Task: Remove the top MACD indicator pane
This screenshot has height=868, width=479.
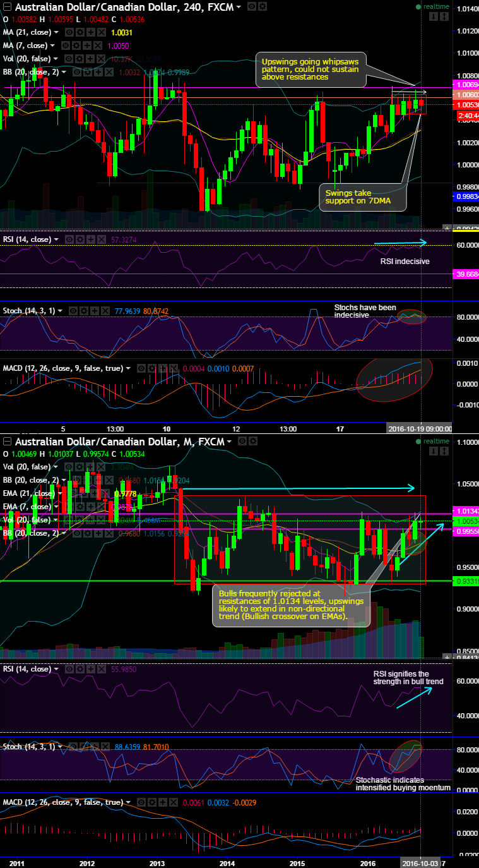Action: tap(173, 368)
